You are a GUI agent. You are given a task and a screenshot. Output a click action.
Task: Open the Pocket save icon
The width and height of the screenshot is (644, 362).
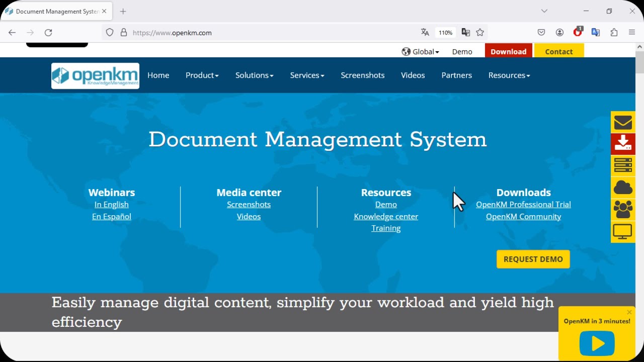click(x=541, y=32)
